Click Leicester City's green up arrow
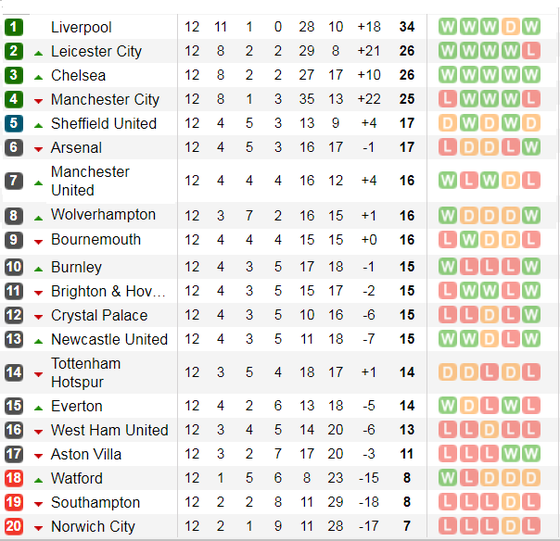 coord(38,54)
